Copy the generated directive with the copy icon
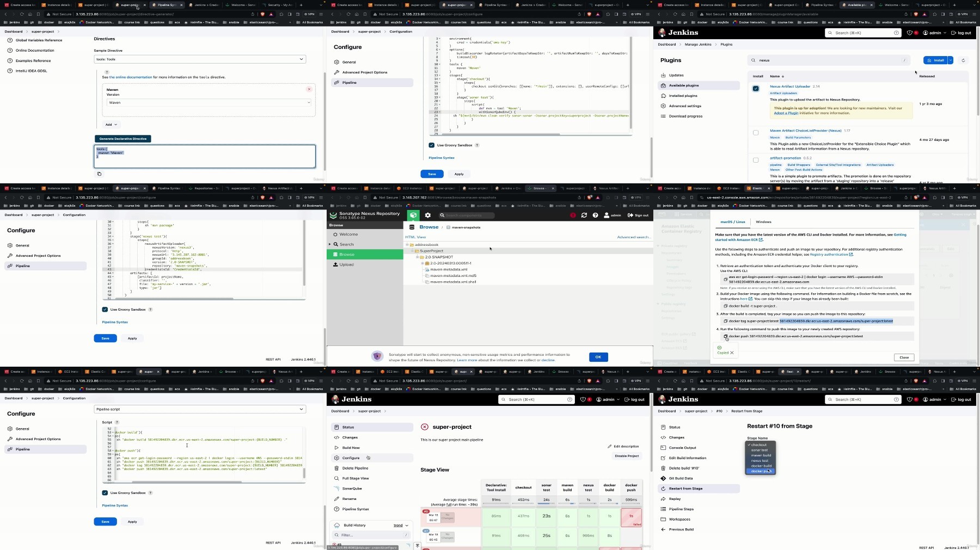 click(99, 174)
